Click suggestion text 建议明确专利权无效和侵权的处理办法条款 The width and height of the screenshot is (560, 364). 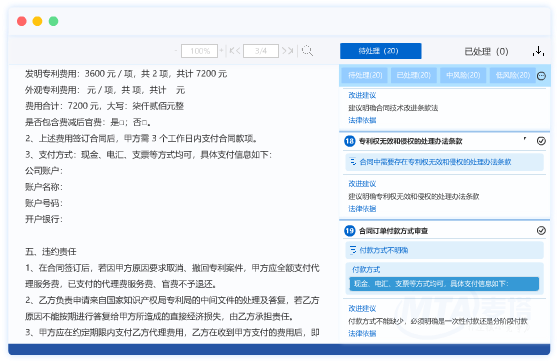click(414, 196)
